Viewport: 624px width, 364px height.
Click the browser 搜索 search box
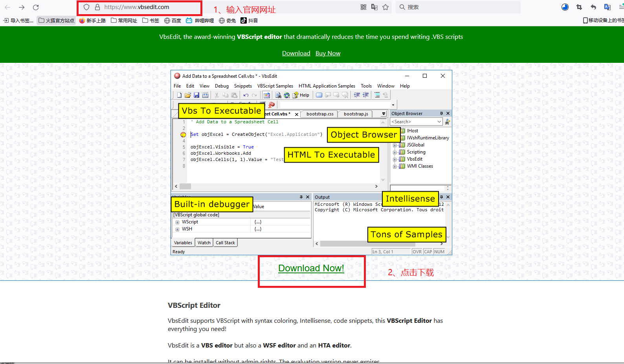[458, 7]
